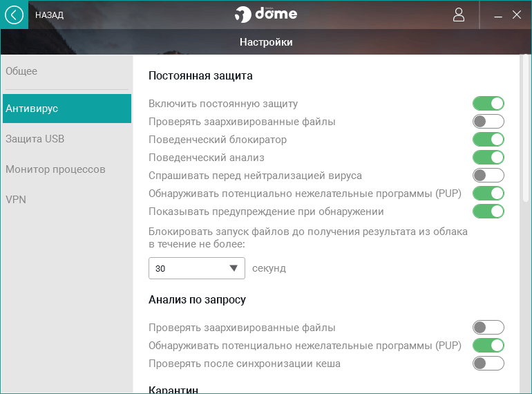
Task: Turn off 'Поведенческий анализ' toggle
Action: 488,158
